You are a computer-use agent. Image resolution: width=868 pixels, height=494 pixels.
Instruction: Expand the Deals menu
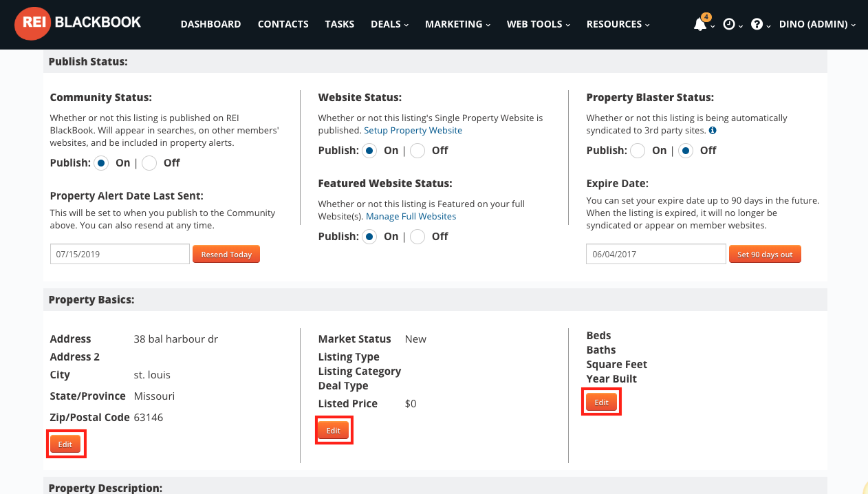pos(389,24)
